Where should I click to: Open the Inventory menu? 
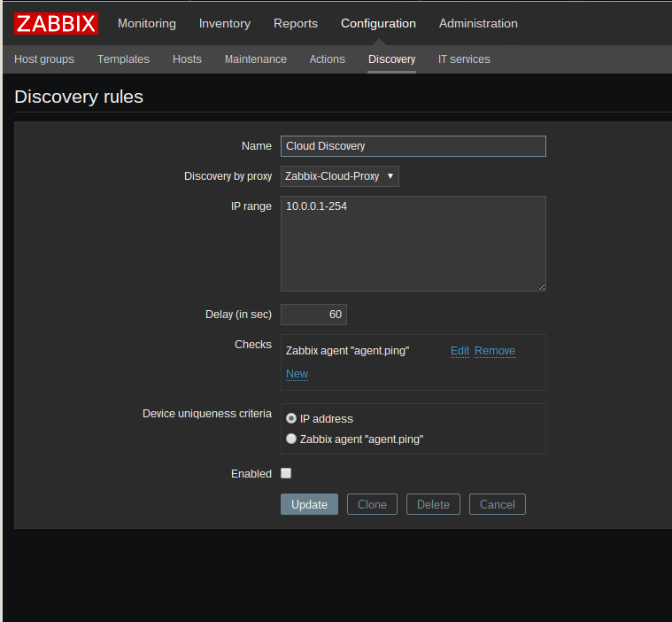pyautogui.click(x=224, y=24)
